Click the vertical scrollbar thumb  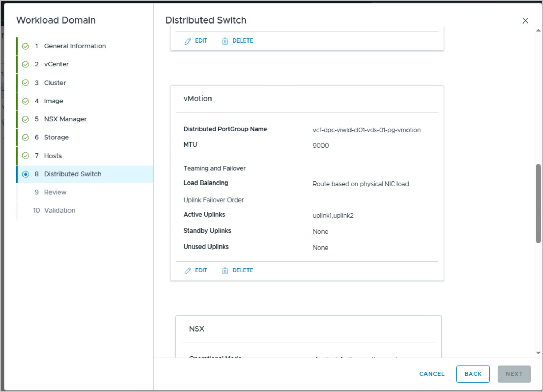pos(538,203)
